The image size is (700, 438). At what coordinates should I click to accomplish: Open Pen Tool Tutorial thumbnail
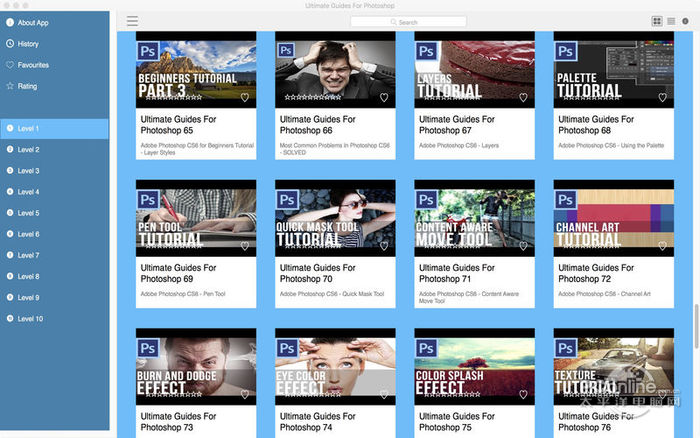[x=196, y=218]
